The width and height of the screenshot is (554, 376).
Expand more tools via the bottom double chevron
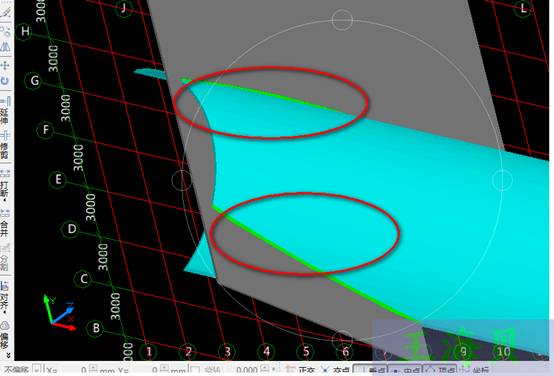(x=8, y=355)
